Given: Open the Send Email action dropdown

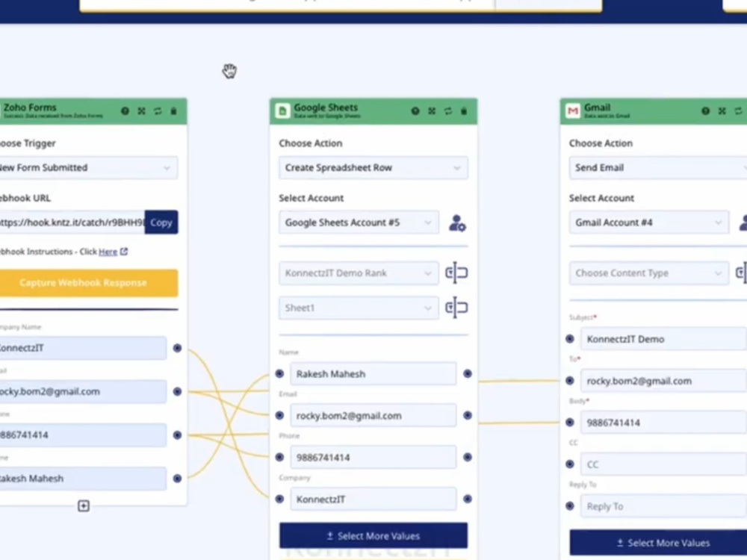Looking at the screenshot, I should tap(658, 167).
